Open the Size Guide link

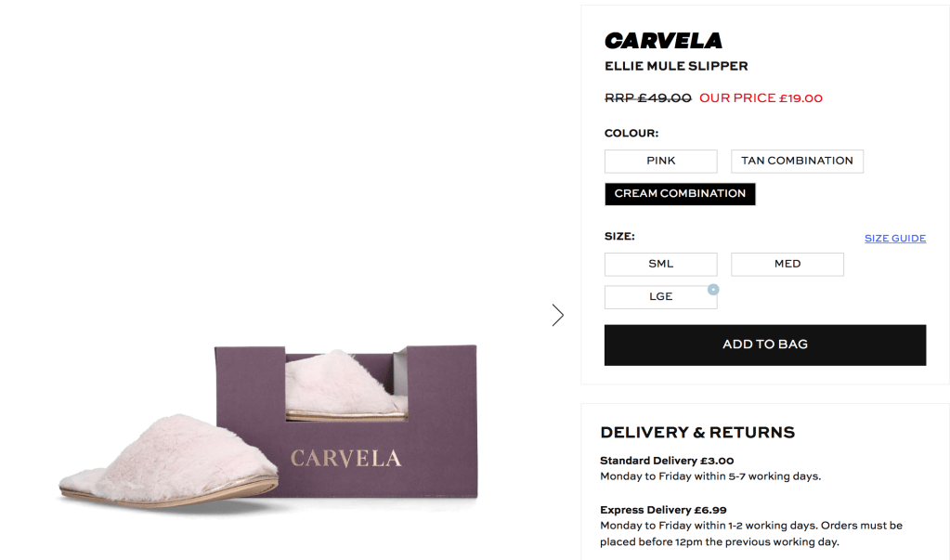tap(895, 238)
